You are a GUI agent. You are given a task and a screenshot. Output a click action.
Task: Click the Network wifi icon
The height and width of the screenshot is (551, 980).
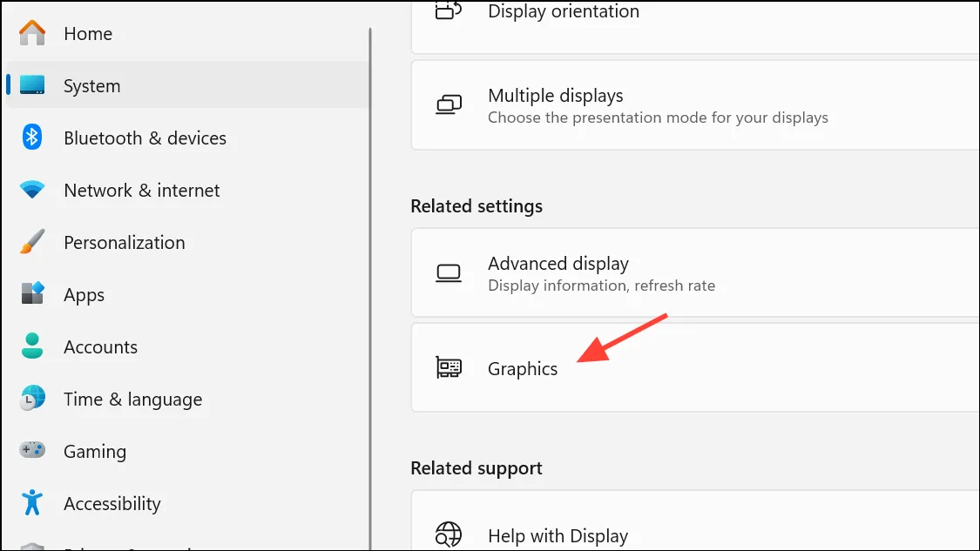pyautogui.click(x=32, y=189)
